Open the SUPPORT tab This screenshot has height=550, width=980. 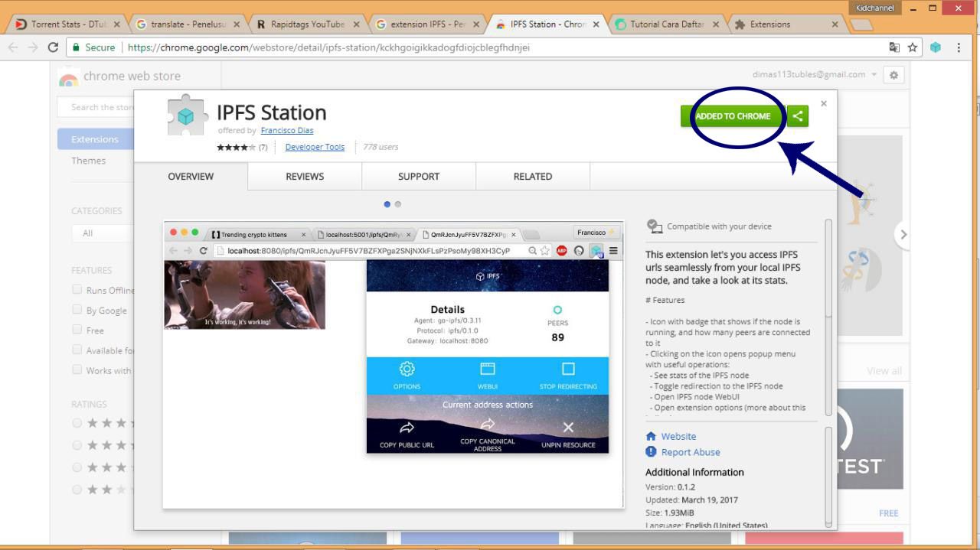419,177
